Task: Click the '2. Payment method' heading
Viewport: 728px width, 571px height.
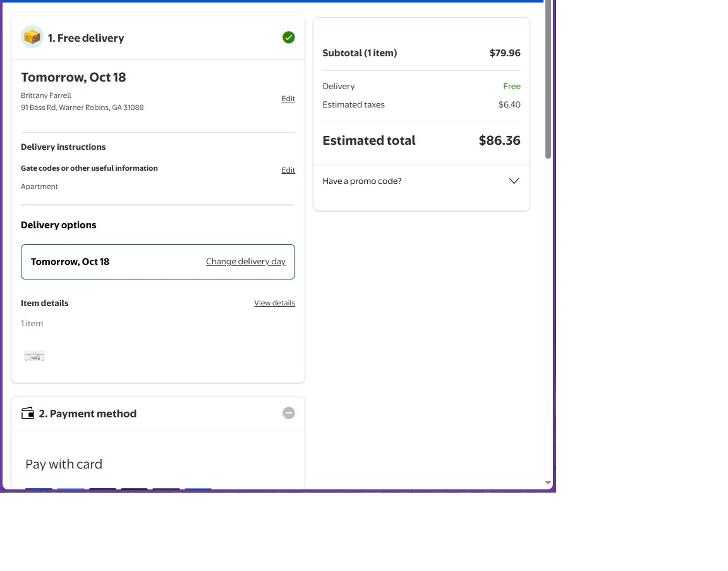Action: (88, 414)
